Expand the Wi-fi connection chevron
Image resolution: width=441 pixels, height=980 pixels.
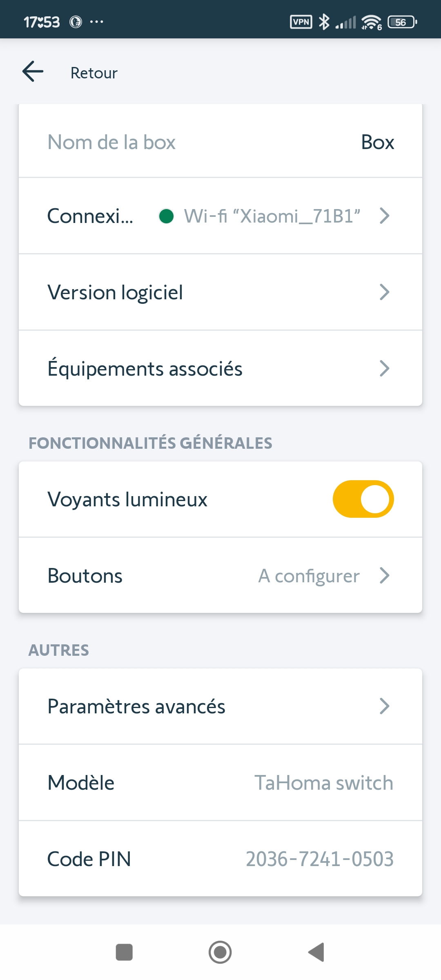point(384,216)
